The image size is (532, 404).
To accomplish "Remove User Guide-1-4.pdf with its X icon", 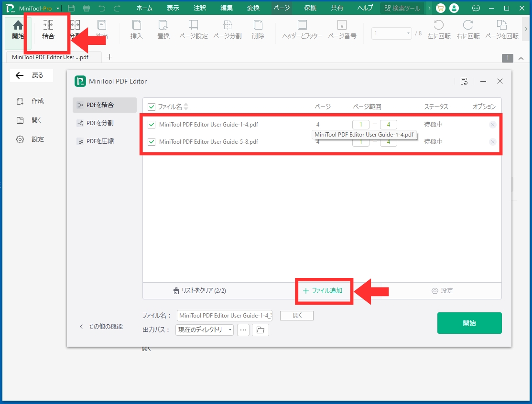I will (x=493, y=125).
